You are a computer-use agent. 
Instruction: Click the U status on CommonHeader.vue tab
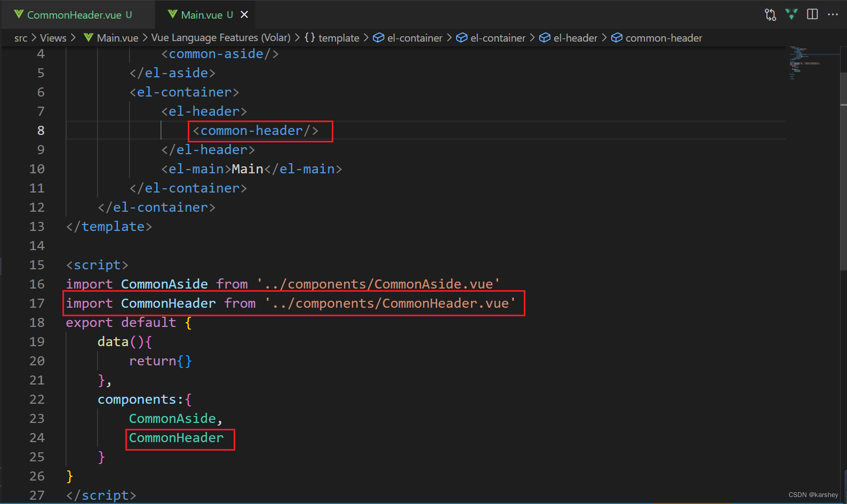[129, 15]
